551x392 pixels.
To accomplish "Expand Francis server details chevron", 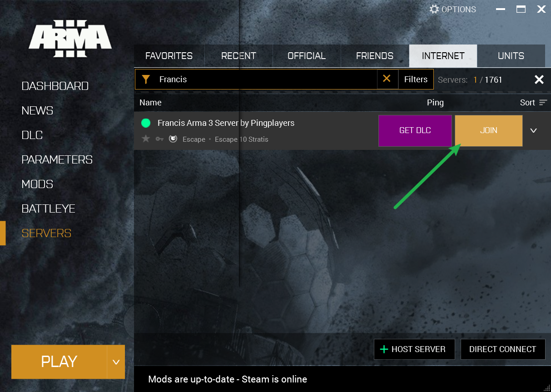I will click(x=534, y=130).
